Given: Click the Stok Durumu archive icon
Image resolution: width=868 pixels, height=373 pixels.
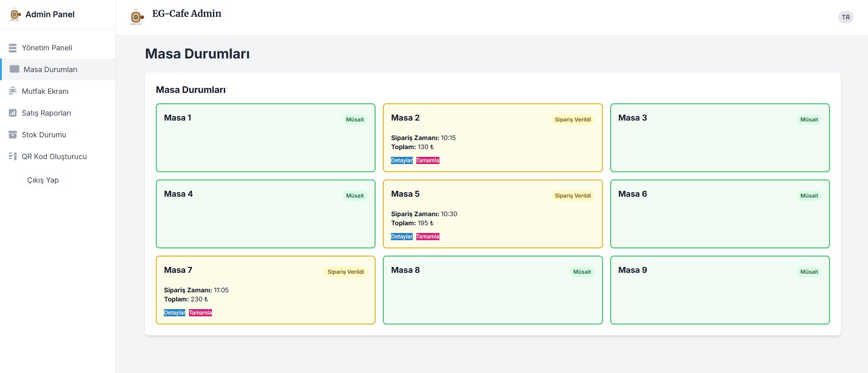Looking at the screenshot, I should (x=13, y=135).
